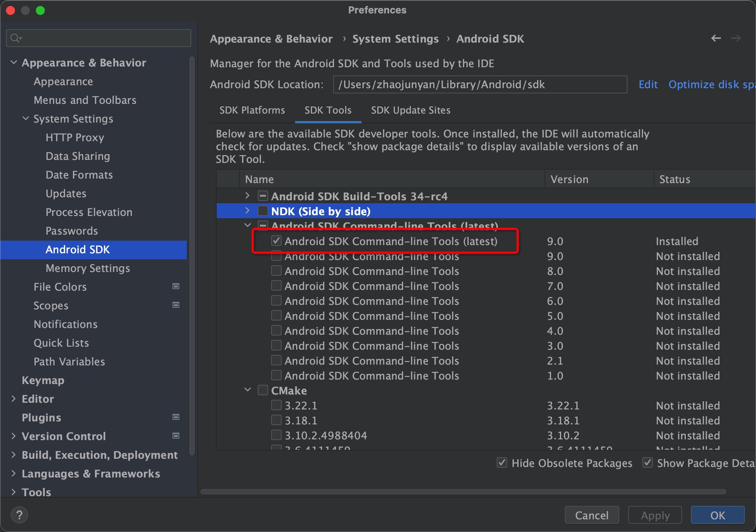Select the Name column header
This screenshot has width=756, height=532.
[392, 179]
